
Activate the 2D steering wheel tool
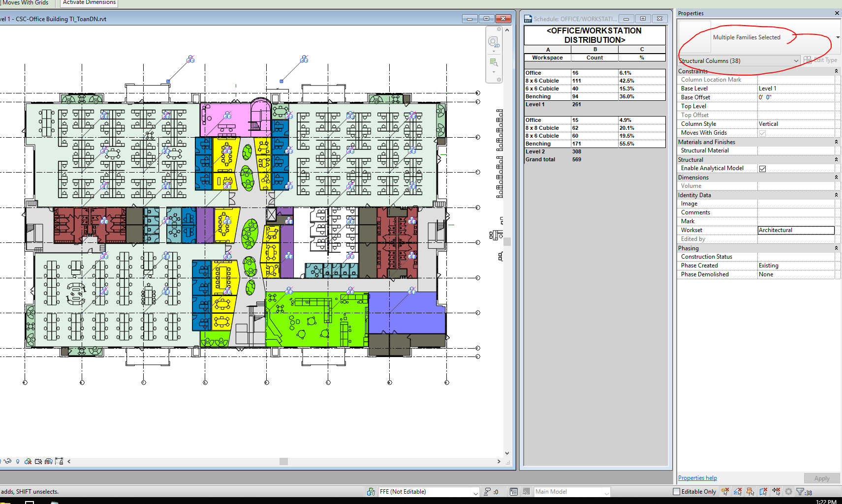point(494,42)
